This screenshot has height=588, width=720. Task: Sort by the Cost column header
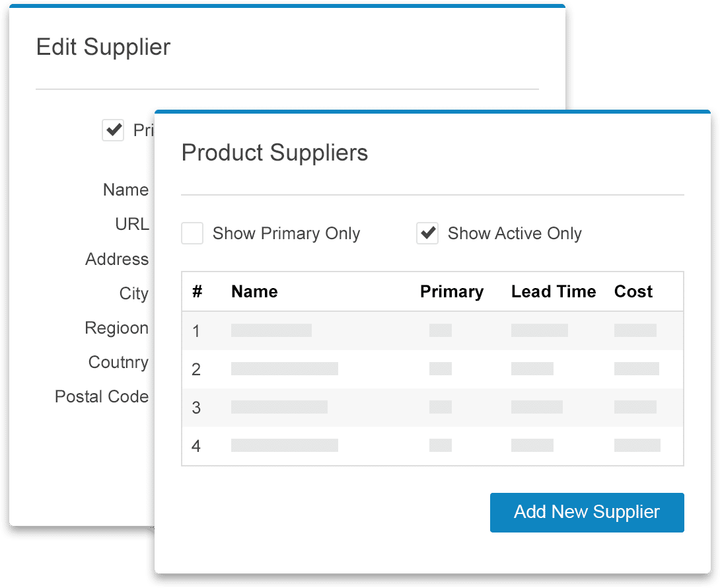[x=633, y=292]
